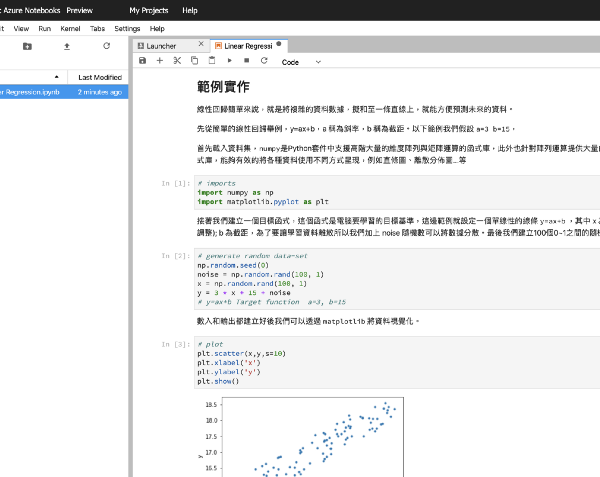Image resolution: width=600 pixels, height=477 pixels.
Task: Toggle name sort order arrow
Action: tap(55, 77)
